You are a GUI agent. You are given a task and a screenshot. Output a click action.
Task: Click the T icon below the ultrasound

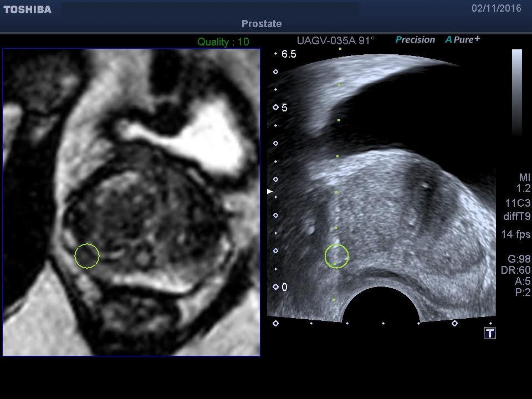click(x=490, y=333)
